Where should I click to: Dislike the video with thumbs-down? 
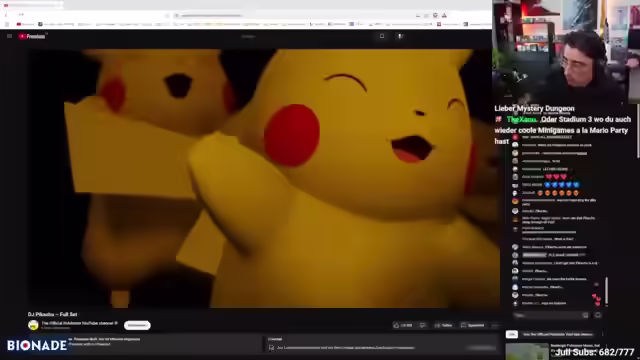pos(423,325)
